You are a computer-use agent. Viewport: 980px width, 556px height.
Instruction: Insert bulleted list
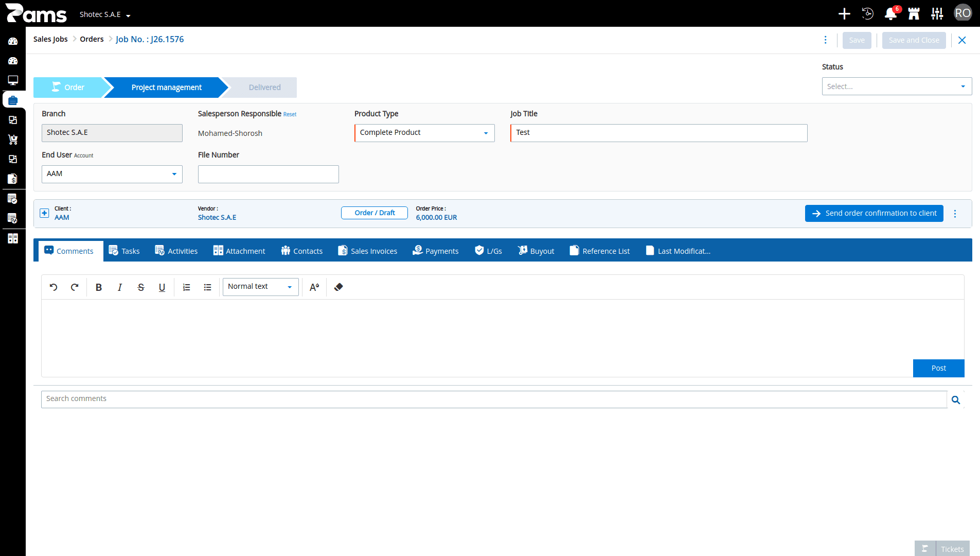point(208,287)
